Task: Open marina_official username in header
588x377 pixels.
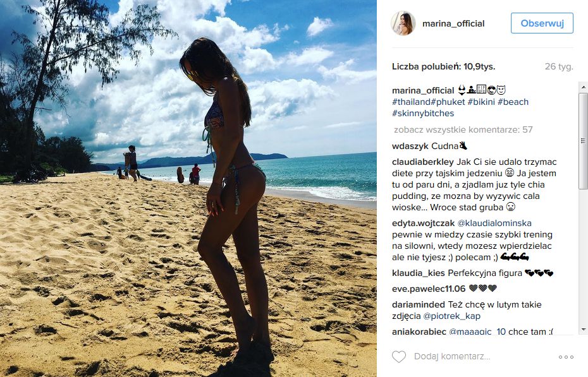Action: [453, 23]
